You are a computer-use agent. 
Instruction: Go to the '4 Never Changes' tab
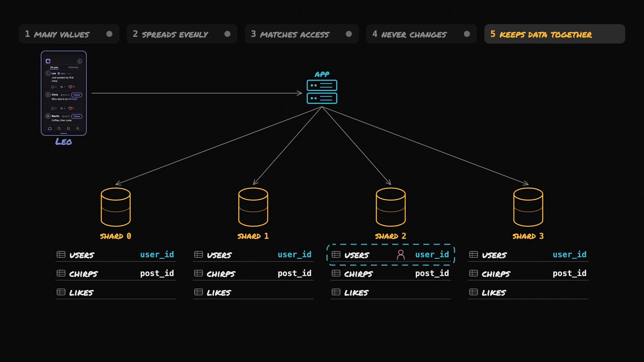tap(422, 34)
